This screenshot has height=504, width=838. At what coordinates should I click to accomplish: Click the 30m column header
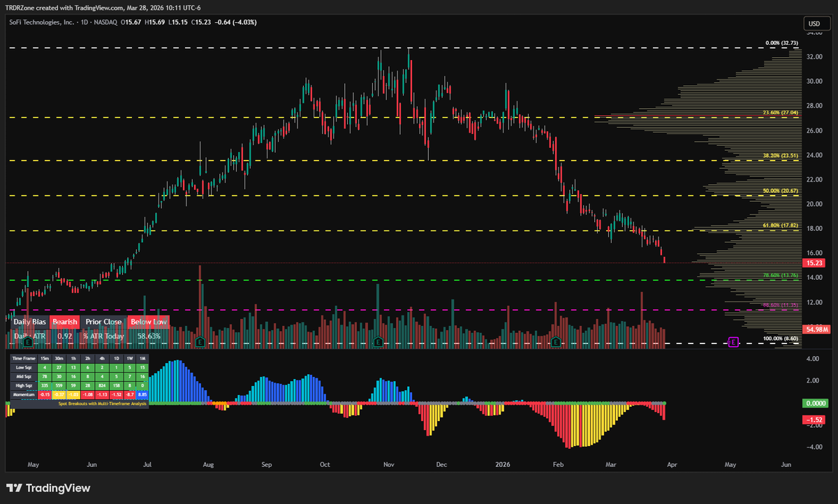(x=59, y=359)
